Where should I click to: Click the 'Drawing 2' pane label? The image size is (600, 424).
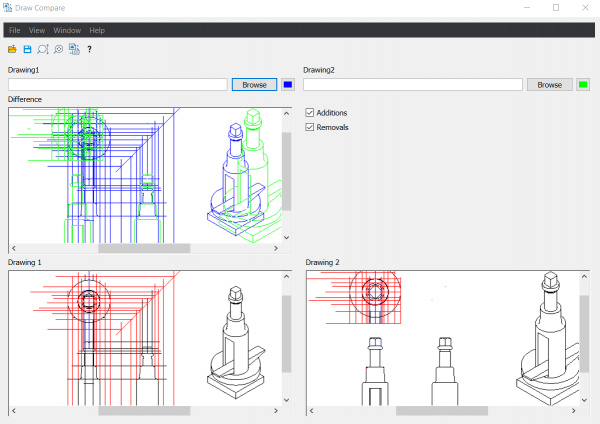coord(322,262)
